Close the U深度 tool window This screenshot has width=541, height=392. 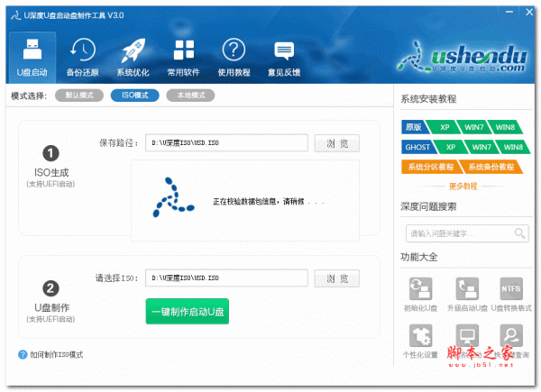529,12
